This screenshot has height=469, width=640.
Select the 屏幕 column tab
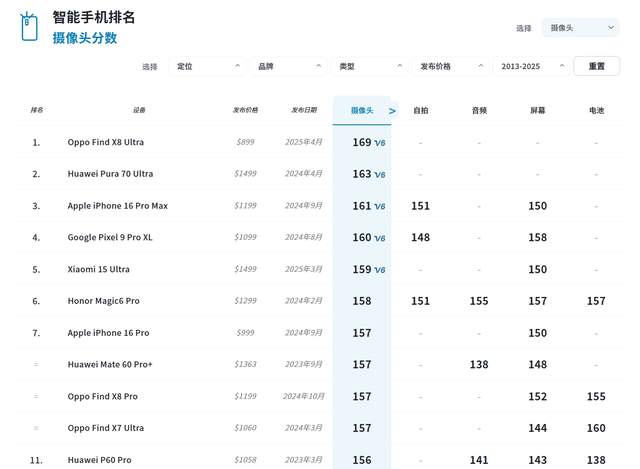coord(538,111)
